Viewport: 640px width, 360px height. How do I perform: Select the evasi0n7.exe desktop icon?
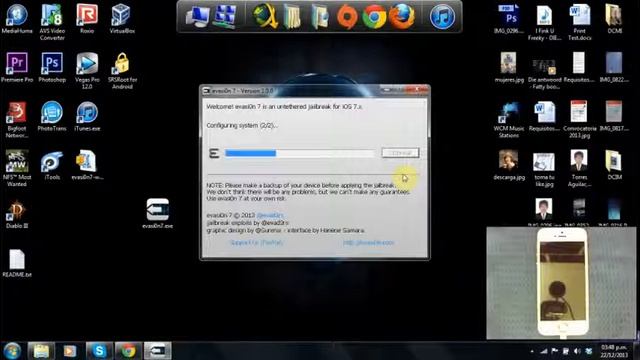[158, 213]
